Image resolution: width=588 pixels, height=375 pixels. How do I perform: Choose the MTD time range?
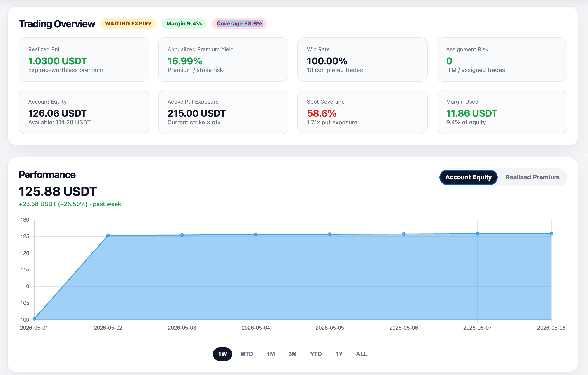pos(247,354)
